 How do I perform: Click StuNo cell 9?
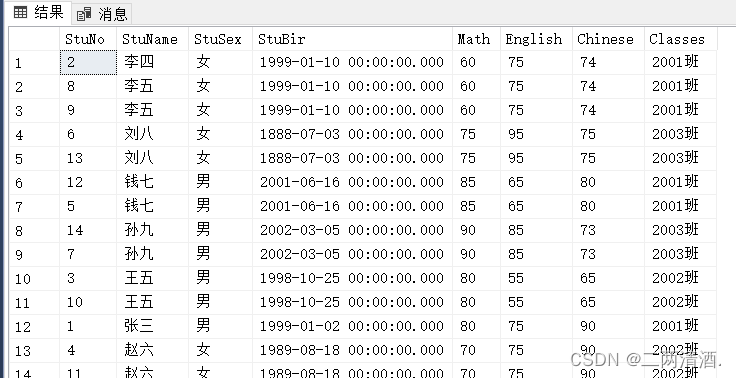click(88, 110)
